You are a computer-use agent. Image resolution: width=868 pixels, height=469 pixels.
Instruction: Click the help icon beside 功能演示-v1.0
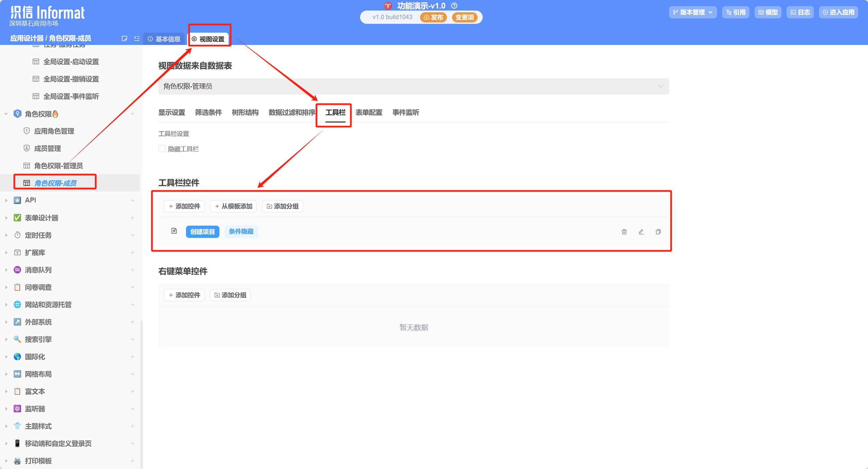click(x=454, y=6)
